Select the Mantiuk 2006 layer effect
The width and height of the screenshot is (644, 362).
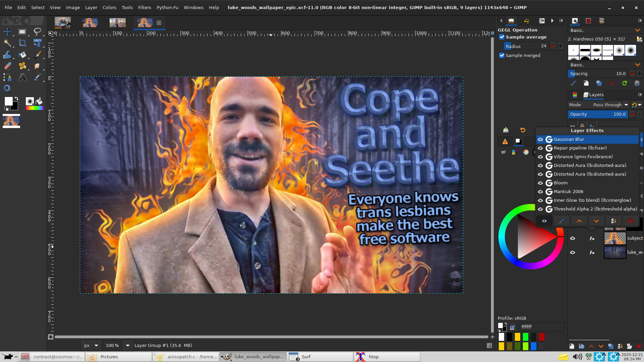click(x=568, y=192)
